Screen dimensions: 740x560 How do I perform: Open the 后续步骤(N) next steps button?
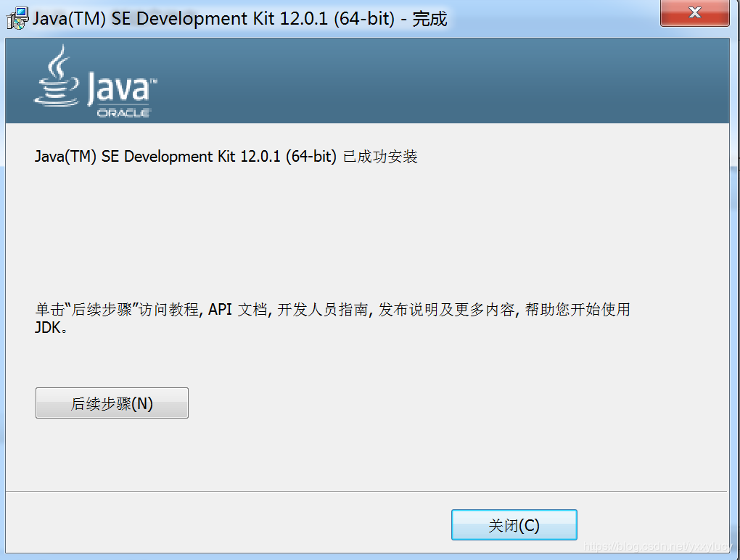click(112, 403)
